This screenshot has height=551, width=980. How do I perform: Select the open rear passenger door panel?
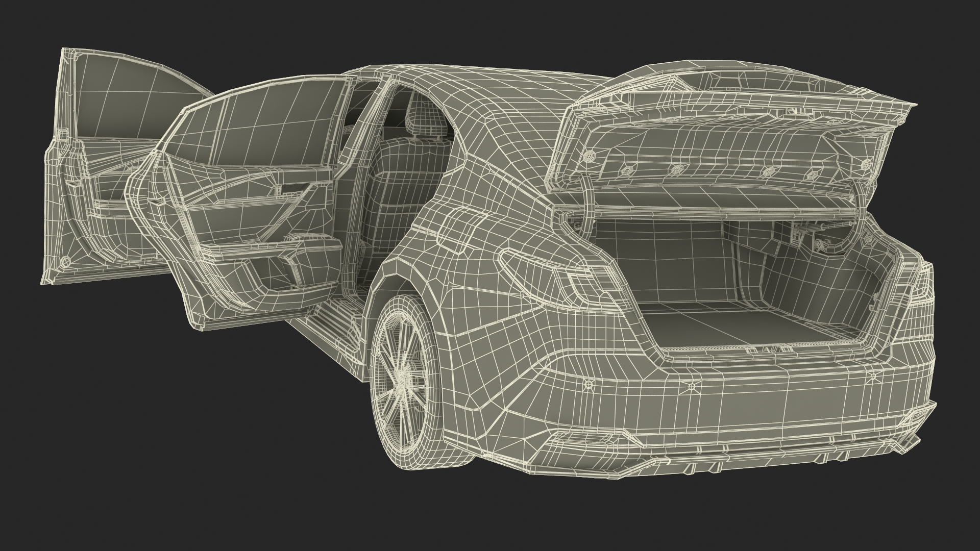click(240, 204)
